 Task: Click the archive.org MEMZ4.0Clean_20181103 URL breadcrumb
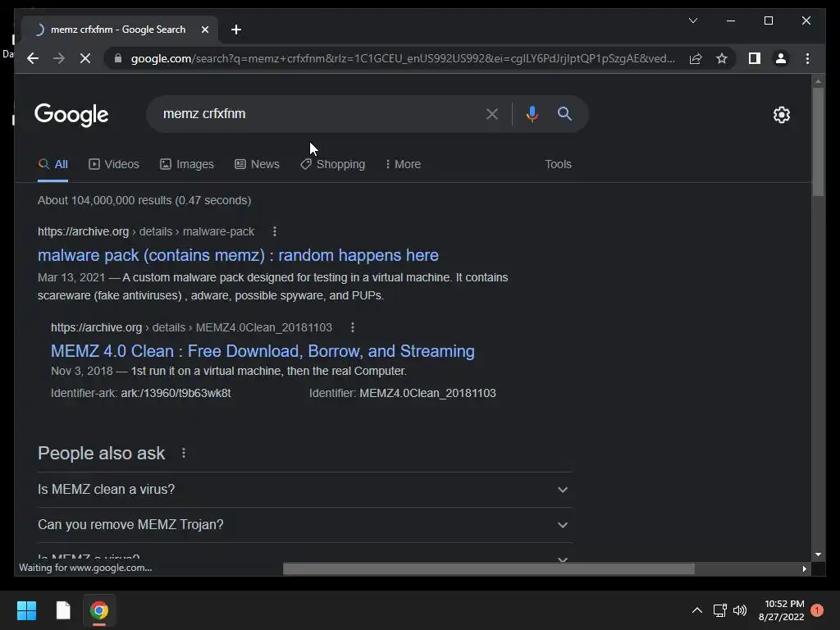click(x=191, y=327)
